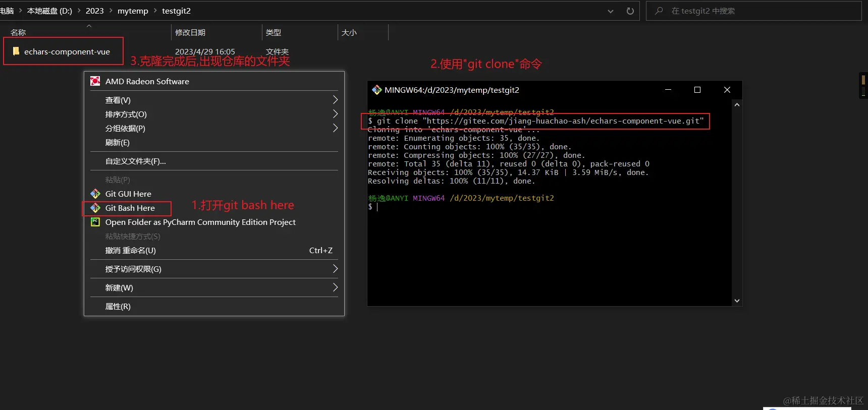Click the git clone command line in terminal

(x=535, y=121)
